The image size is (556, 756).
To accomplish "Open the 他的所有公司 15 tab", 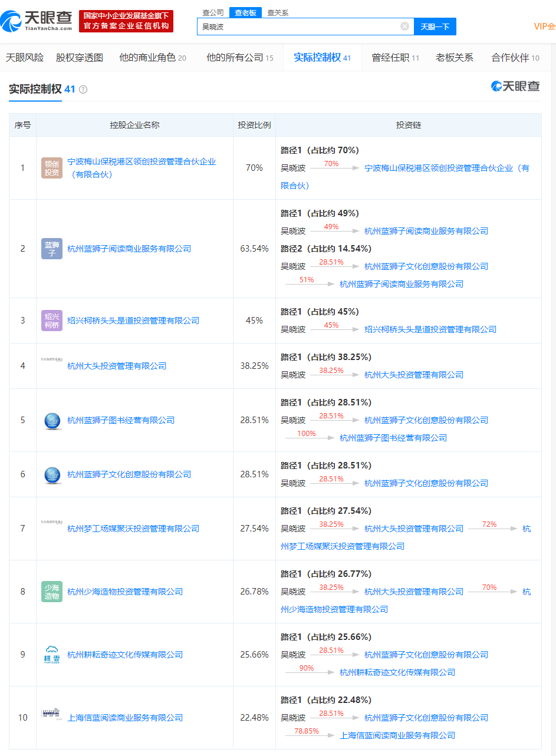I will pyautogui.click(x=240, y=57).
